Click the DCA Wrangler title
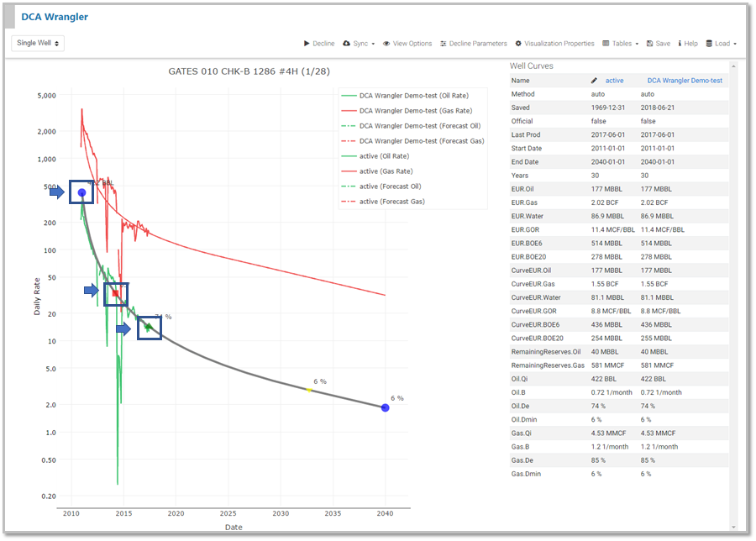This screenshot has width=756, height=541. coord(55,17)
